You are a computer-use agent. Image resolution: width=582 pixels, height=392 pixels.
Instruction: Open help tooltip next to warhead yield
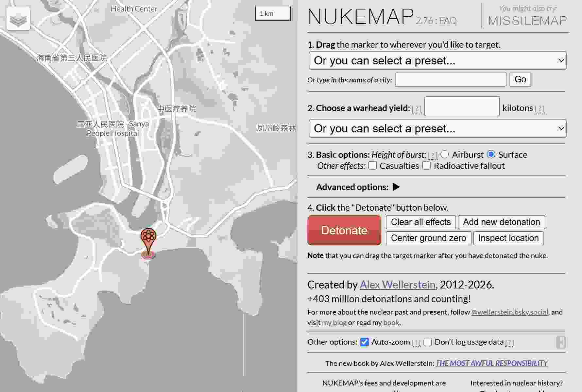coord(417,109)
